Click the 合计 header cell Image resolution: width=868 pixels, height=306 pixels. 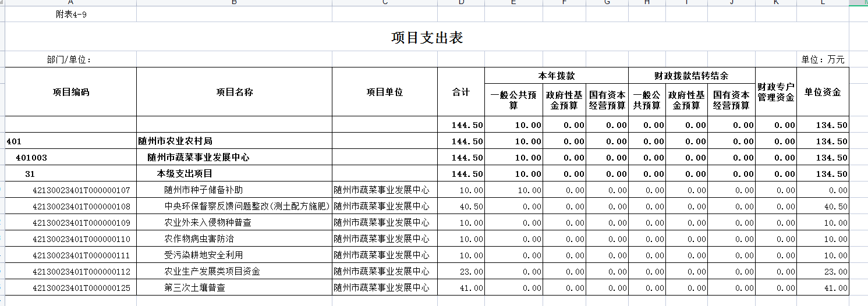click(461, 92)
